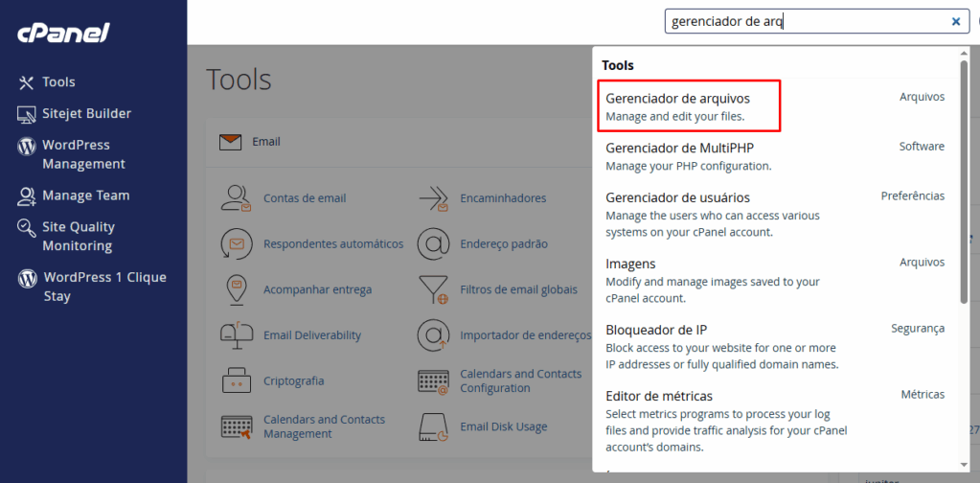Click the Contas de email icon

[x=236, y=198]
